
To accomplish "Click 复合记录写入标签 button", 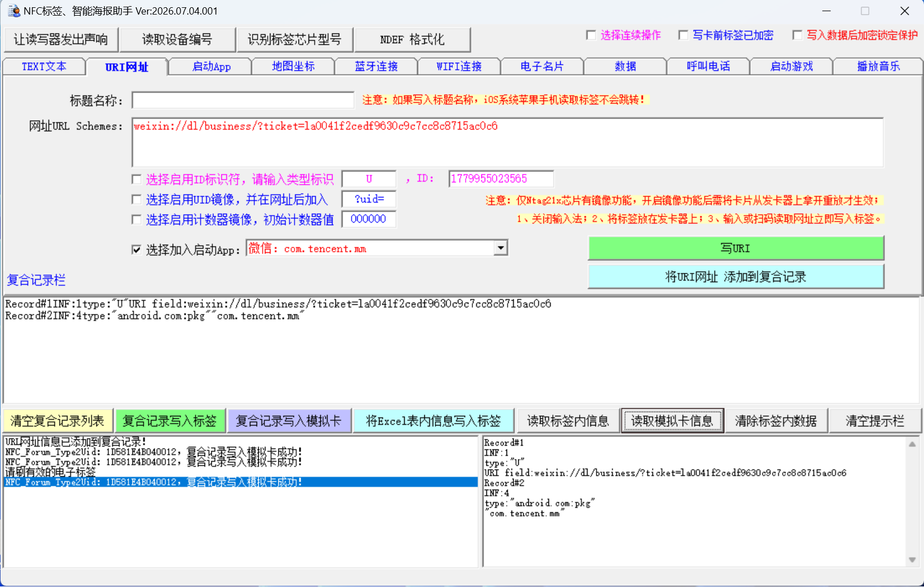I will (x=170, y=421).
